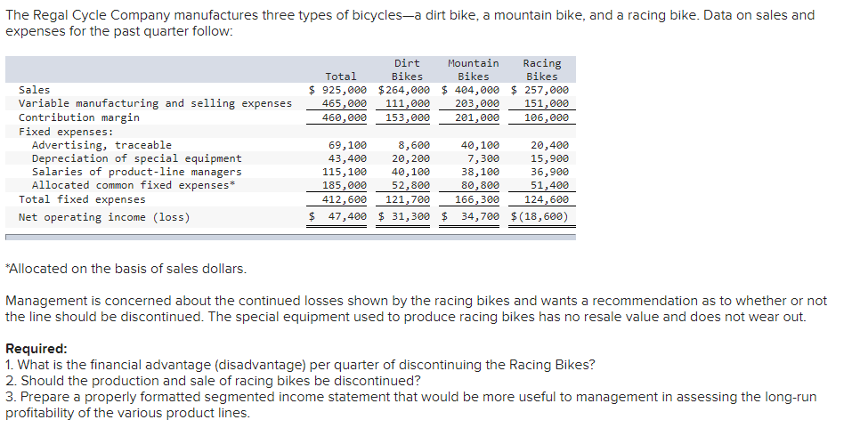This screenshot has height=428, width=868.
Task: Select the total sales value $ 925,000
Action: pyautogui.click(x=337, y=90)
